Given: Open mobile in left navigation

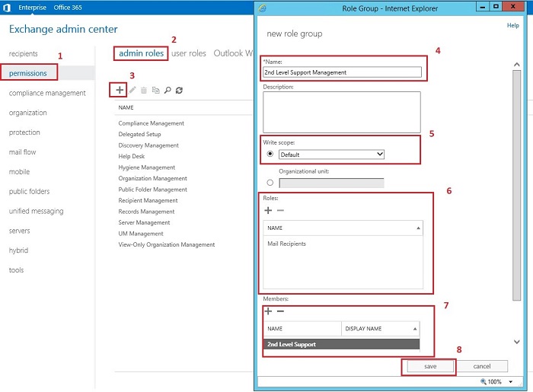Looking at the screenshot, I should tap(19, 172).
